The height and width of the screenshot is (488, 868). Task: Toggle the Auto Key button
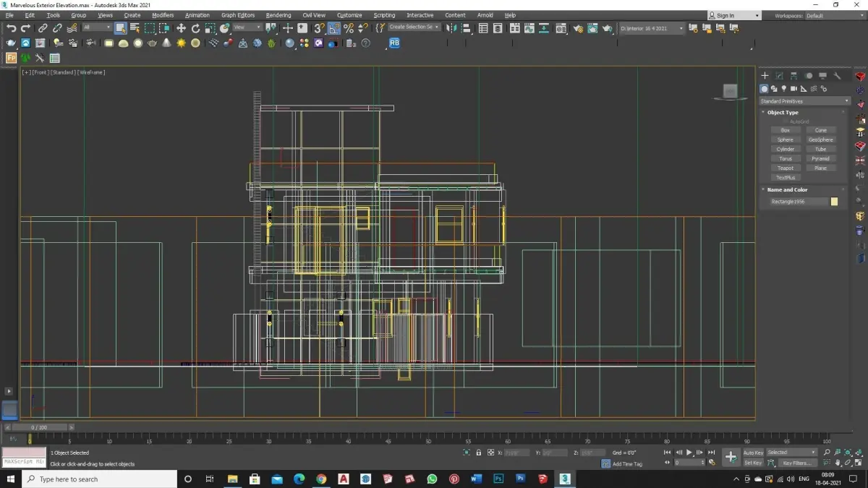(x=753, y=453)
